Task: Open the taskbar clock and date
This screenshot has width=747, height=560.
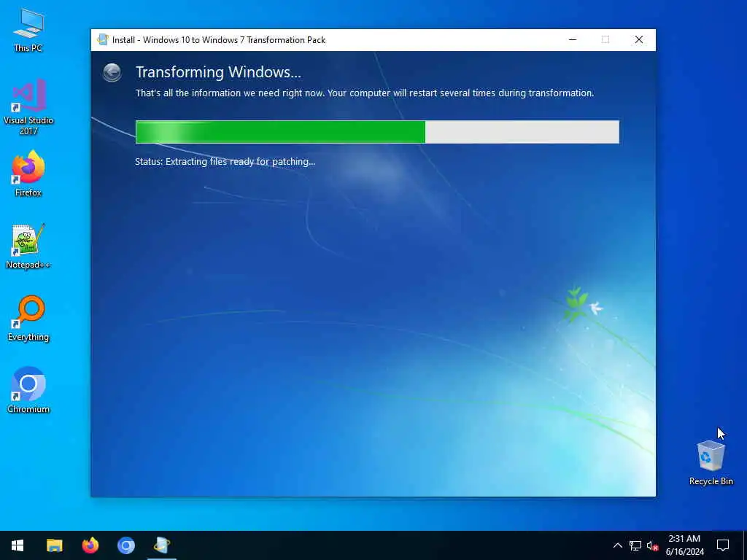Action: point(684,545)
